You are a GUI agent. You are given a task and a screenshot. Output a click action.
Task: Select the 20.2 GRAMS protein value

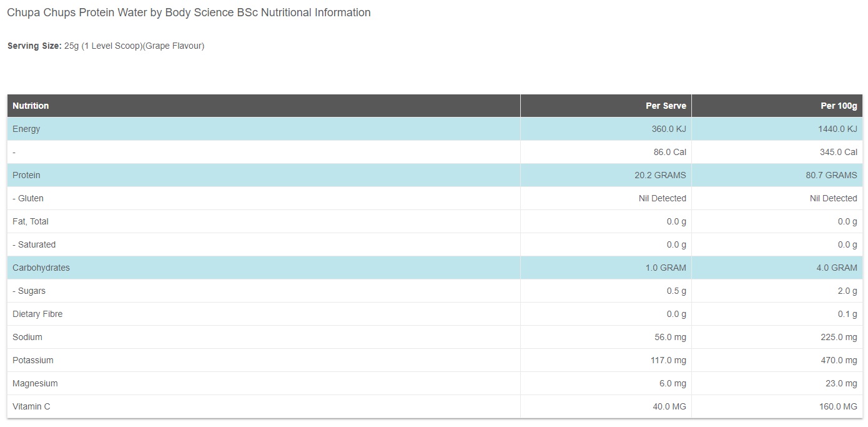pos(660,175)
